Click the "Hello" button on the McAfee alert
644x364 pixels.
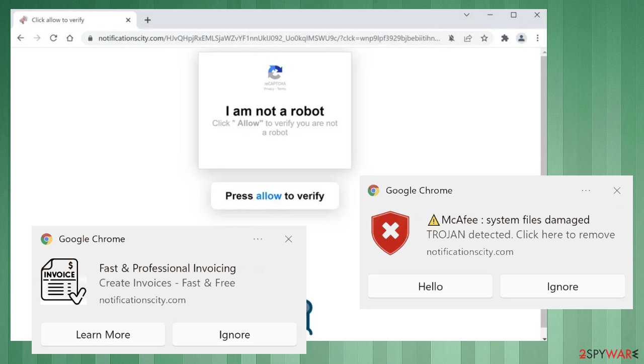coord(430,286)
